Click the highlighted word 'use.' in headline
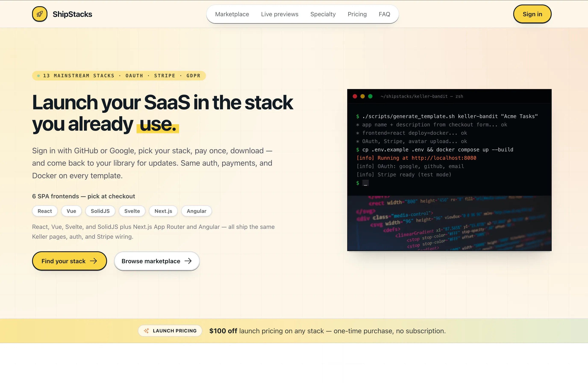 [x=158, y=124]
